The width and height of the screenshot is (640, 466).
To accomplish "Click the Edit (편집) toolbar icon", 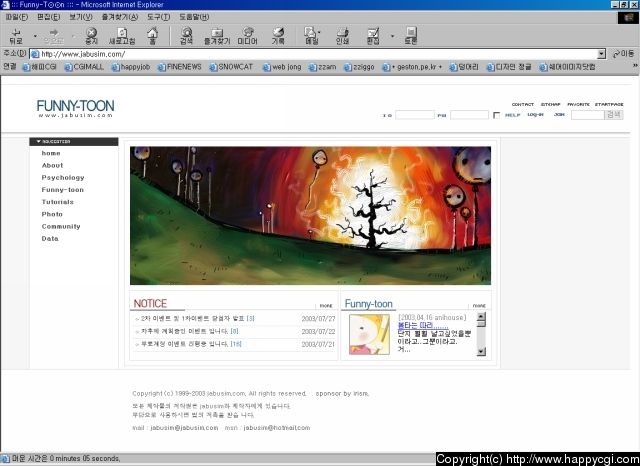I will (x=373, y=36).
